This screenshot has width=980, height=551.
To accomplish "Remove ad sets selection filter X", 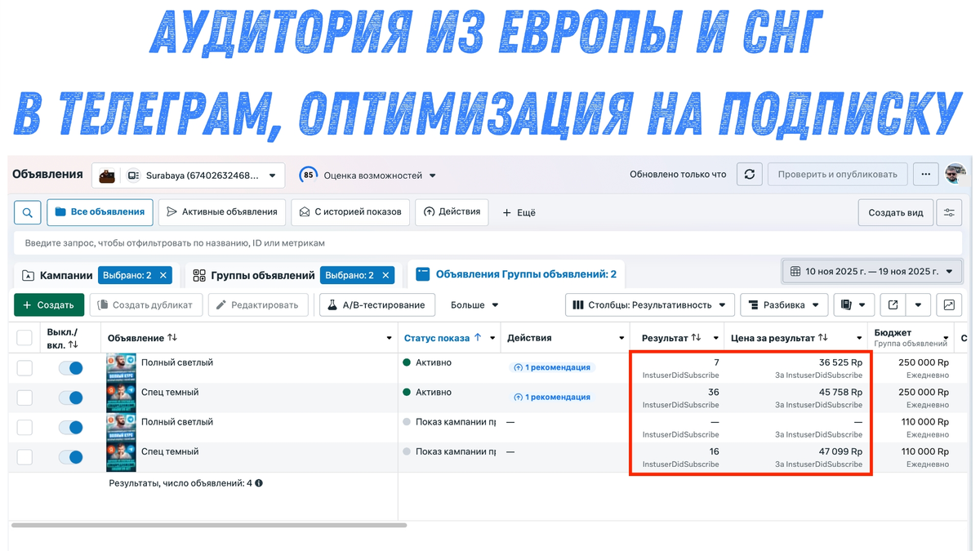I will pyautogui.click(x=385, y=275).
